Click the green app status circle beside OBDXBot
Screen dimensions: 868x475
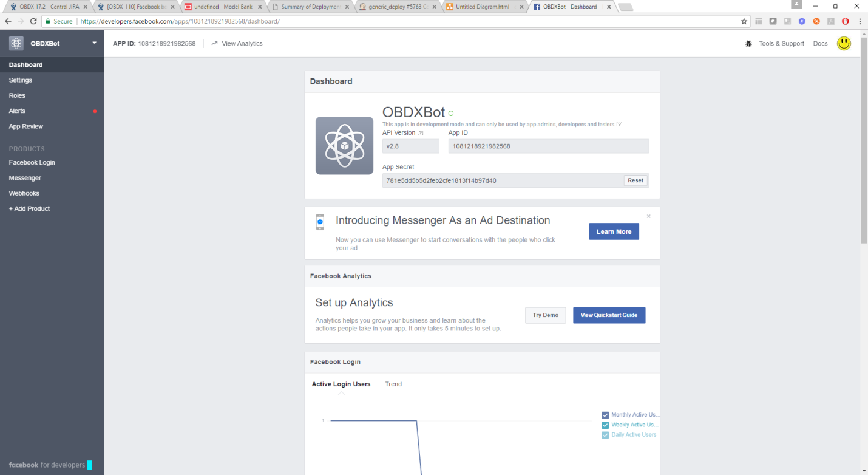(x=451, y=113)
